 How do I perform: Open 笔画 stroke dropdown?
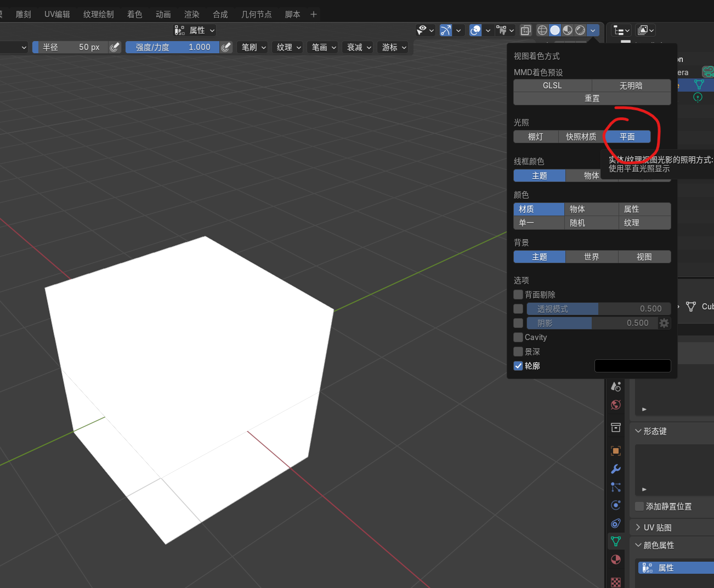[x=323, y=47]
